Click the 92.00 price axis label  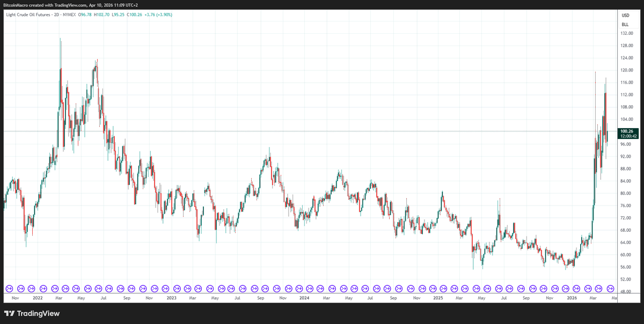pos(627,157)
